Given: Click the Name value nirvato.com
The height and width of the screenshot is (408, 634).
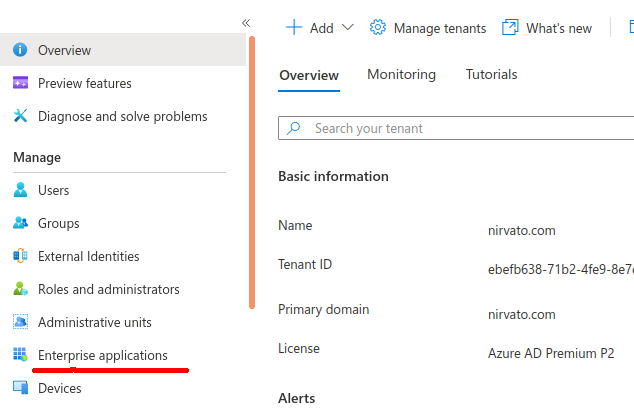Looking at the screenshot, I should pos(522,230).
